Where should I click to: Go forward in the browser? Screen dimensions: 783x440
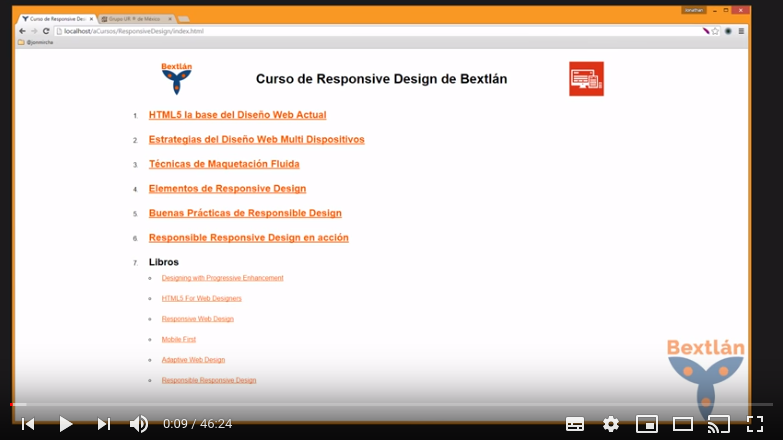point(34,31)
